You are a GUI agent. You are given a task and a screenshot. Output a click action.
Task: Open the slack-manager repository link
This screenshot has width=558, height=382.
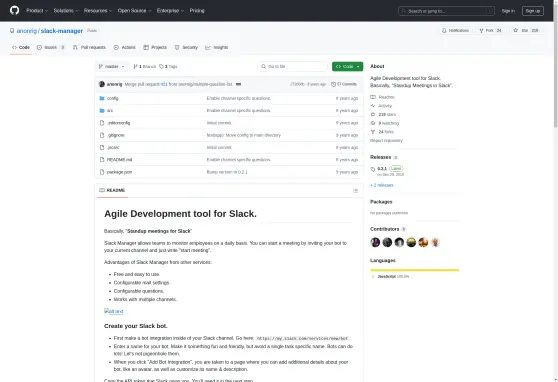point(62,31)
